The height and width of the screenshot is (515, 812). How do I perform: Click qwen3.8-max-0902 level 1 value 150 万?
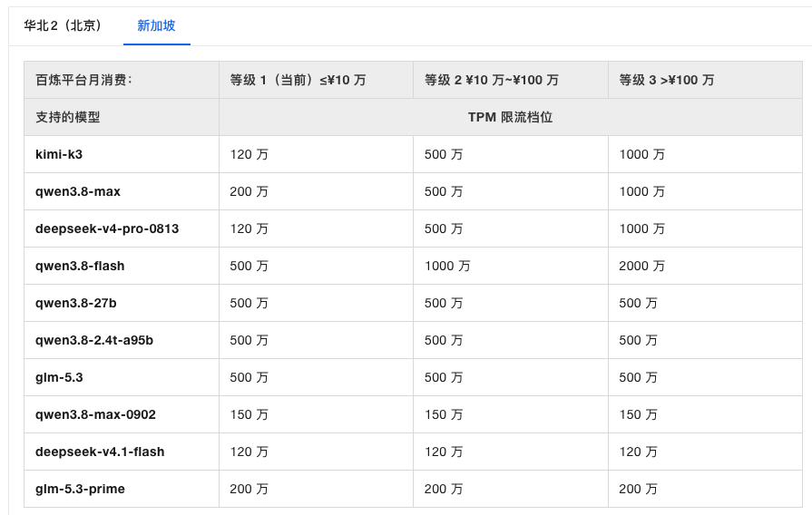tap(249, 414)
